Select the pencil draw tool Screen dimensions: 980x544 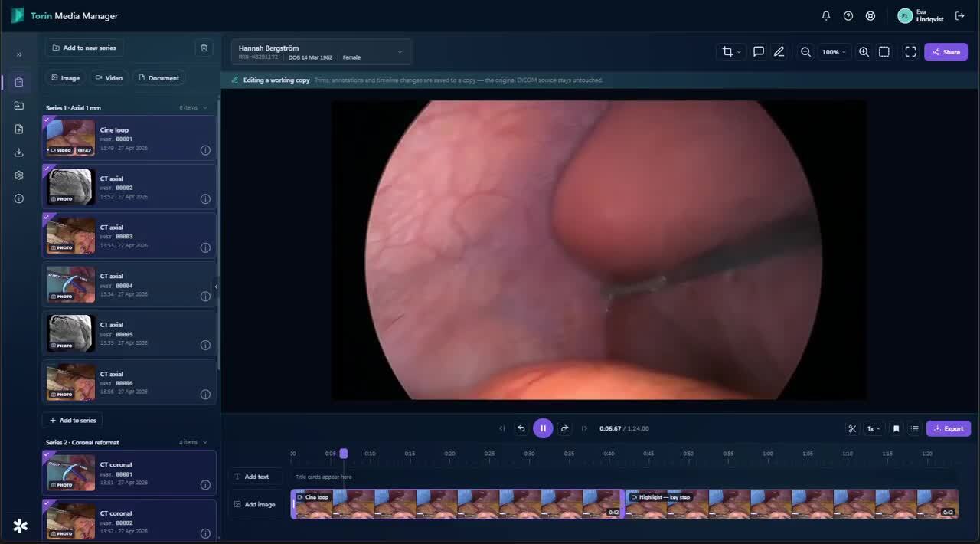click(x=779, y=52)
